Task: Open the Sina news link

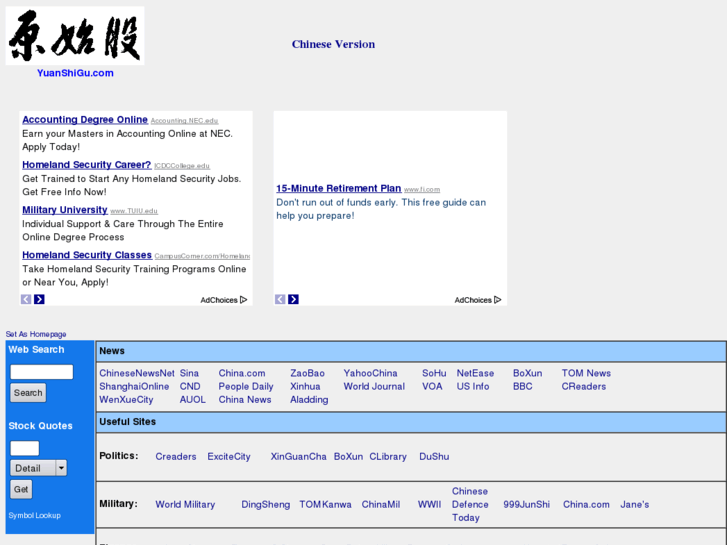Action: (x=189, y=373)
